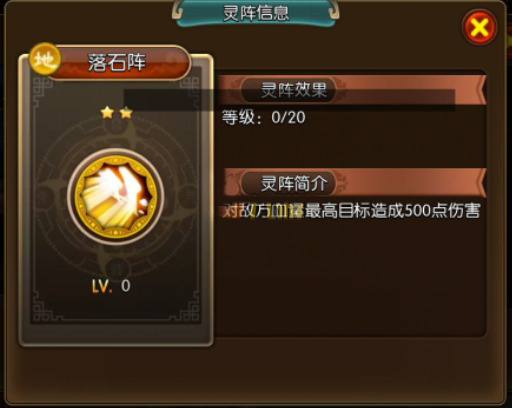Select the 落石阵 skill icon medallion
The width and height of the screenshot is (512, 408).
pos(116,197)
